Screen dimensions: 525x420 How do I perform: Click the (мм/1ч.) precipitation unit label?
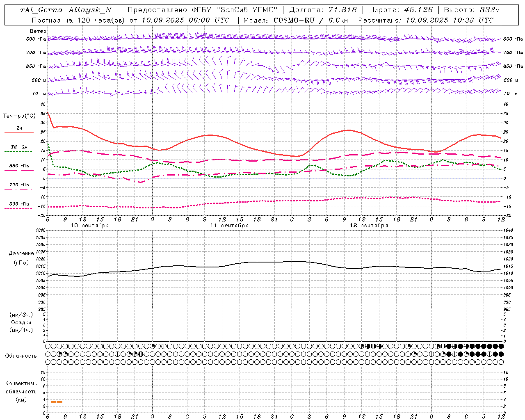tap(21, 330)
